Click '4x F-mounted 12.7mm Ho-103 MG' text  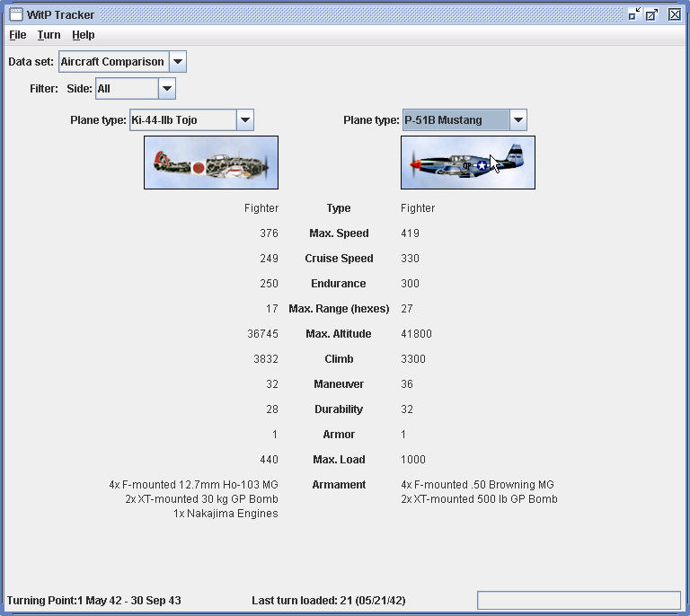pyautogui.click(x=194, y=485)
